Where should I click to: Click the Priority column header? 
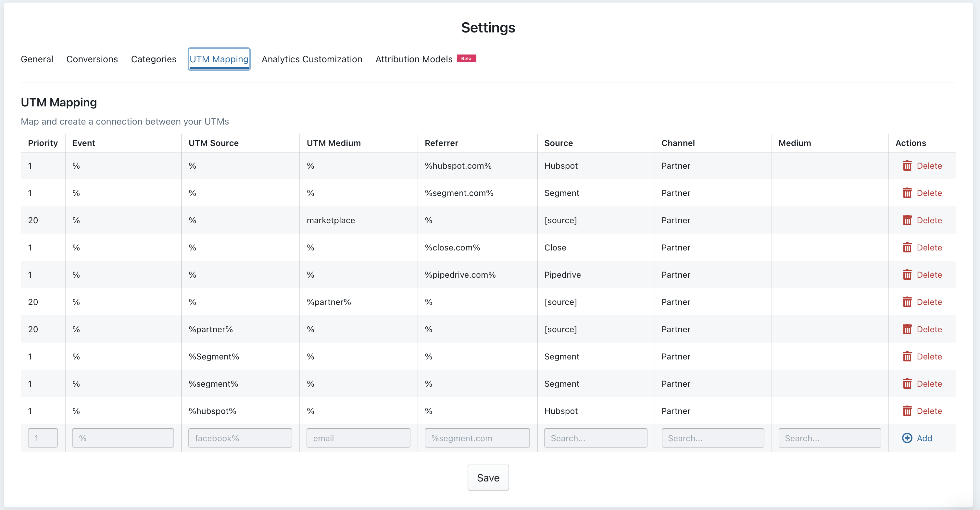click(x=43, y=143)
